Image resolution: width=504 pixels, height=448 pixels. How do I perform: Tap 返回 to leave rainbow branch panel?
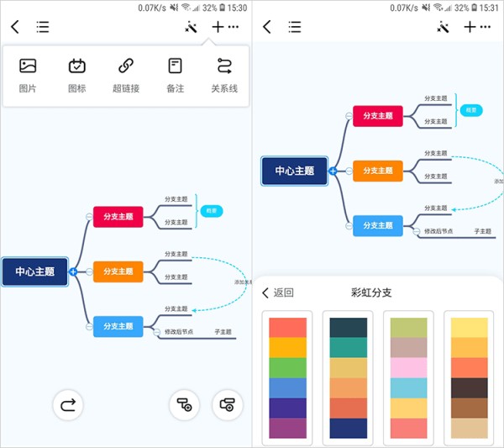tap(278, 293)
